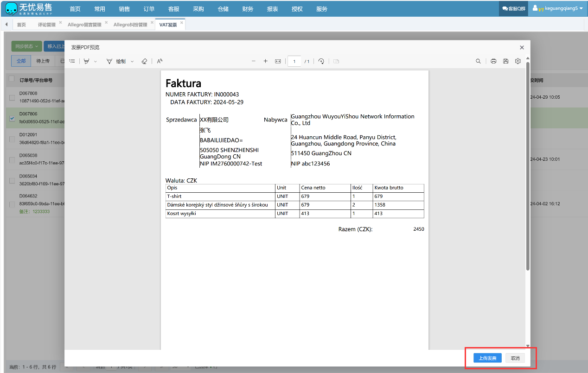Click the fit-to-width icon
This screenshot has width=588, height=373.
(x=278, y=61)
